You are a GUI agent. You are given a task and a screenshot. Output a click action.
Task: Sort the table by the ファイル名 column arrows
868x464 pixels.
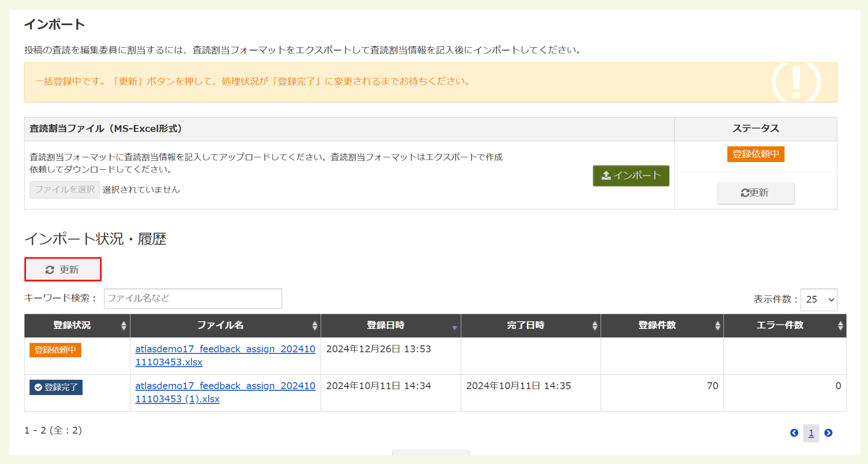point(313,325)
